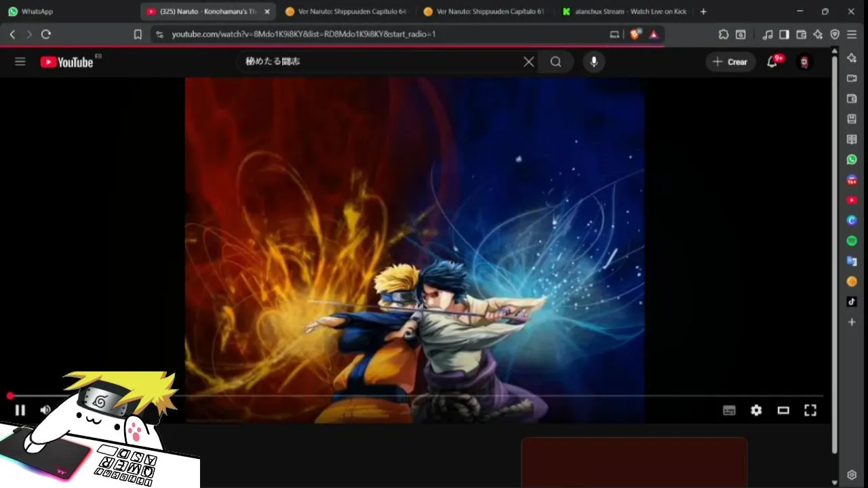Open the TikTok shortcut in sidebar
The image size is (868, 488).
852,302
